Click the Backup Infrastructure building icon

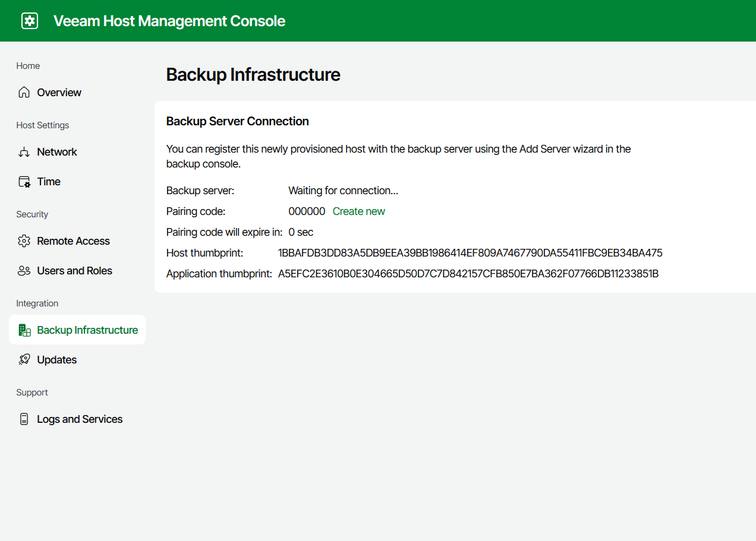point(24,330)
